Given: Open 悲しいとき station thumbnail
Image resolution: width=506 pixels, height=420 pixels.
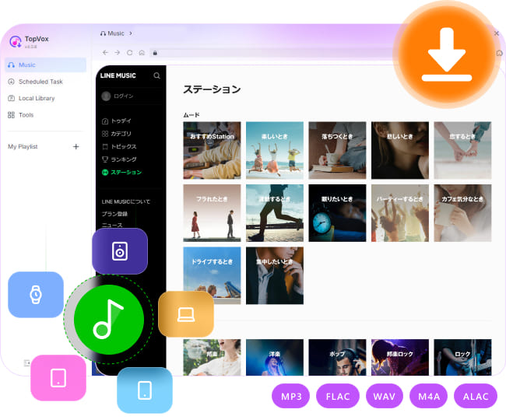Looking at the screenshot, I should pyautogui.click(x=400, y=150).
